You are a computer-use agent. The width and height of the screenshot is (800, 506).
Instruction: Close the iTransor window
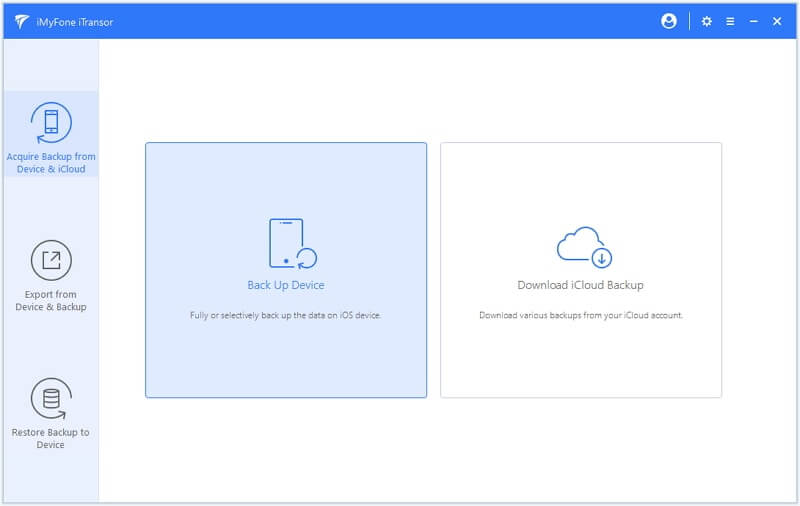[x=777, y=21]
